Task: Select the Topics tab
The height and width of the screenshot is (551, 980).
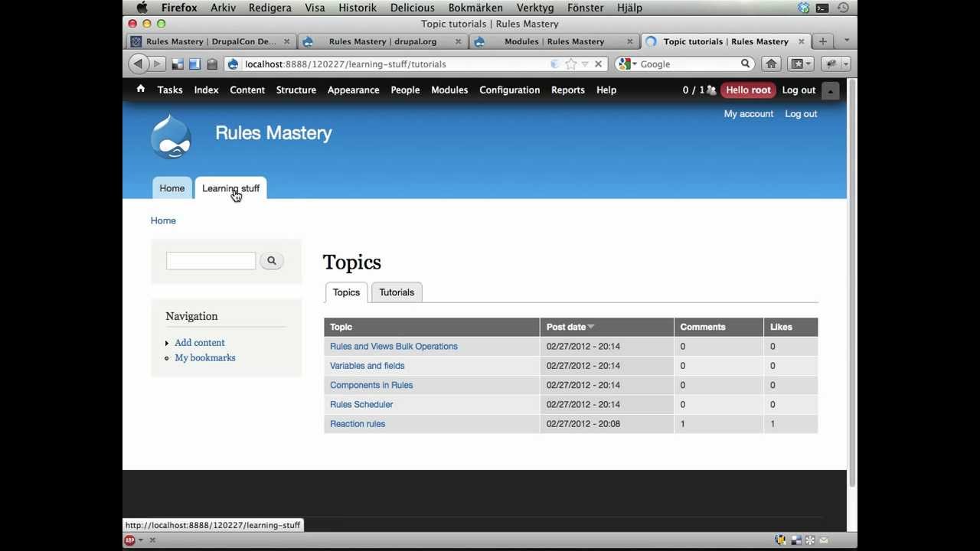Action: point(346,292)
